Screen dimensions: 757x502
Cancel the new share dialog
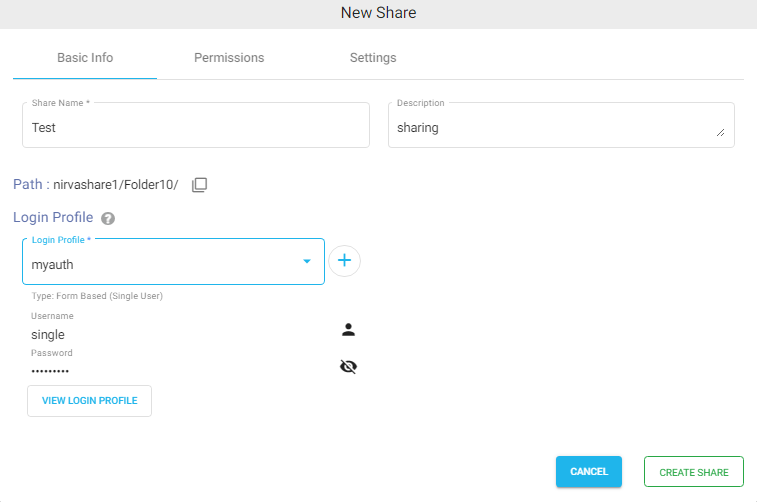[x=589, y=472]
